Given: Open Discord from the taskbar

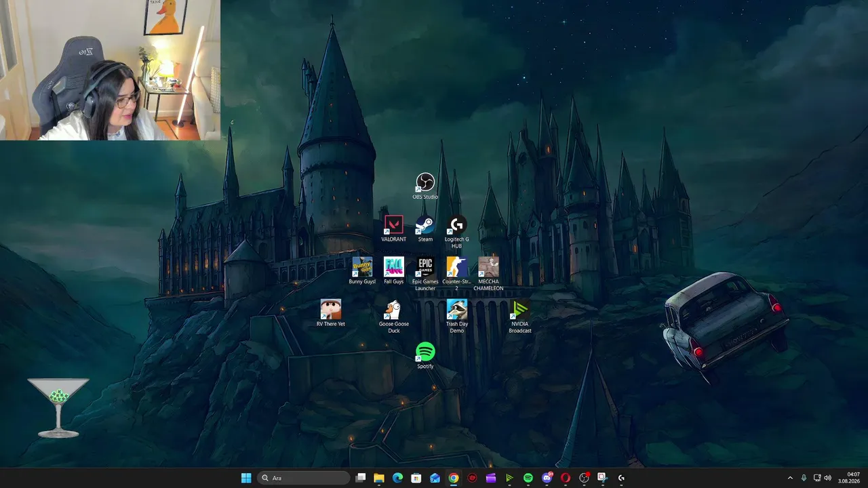Looking at the screenshot, I should (547, 478).
